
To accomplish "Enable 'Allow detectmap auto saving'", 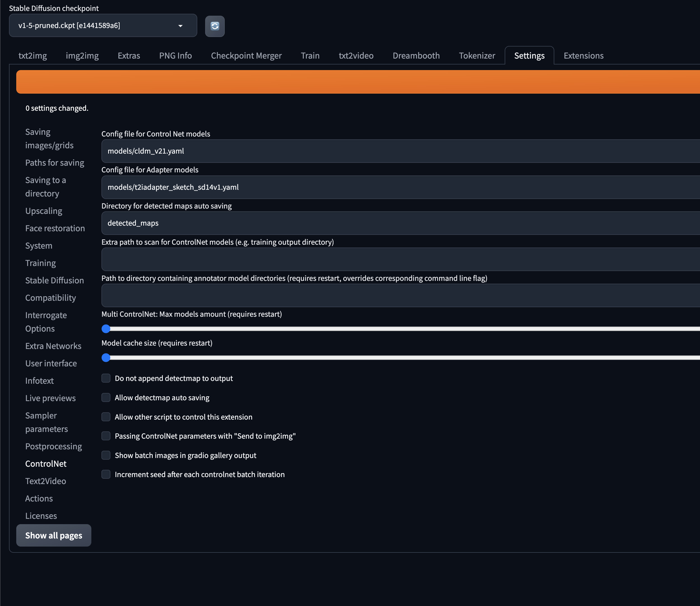I will (x=106, y=397).
